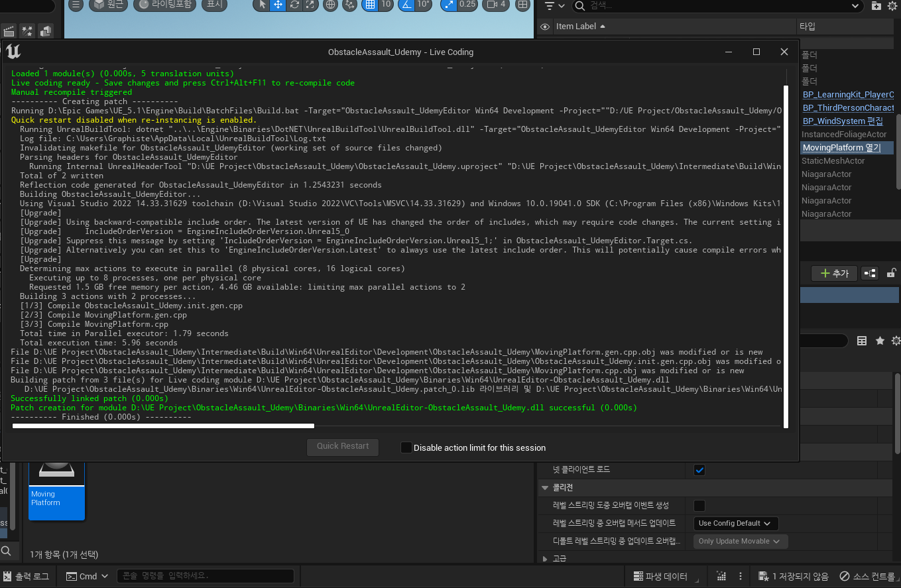Screen dimensions: 901x588
Task: Open camera speed setting 4
Action: click(496, 5)
